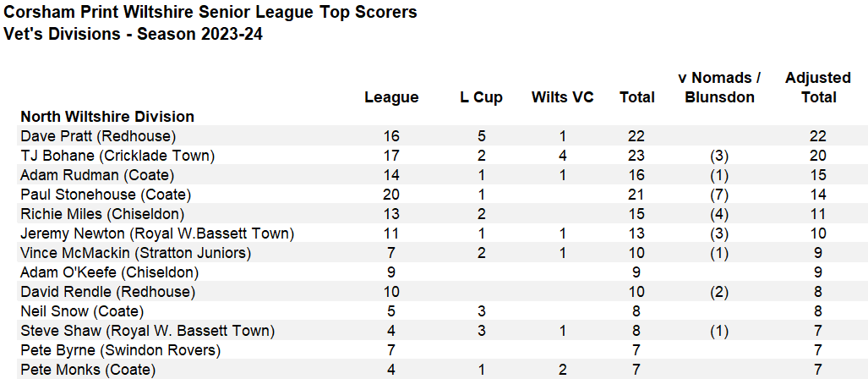Click TJ Bohane (Cricklade Town) name
868x379 pixels.
click(117, 156)
